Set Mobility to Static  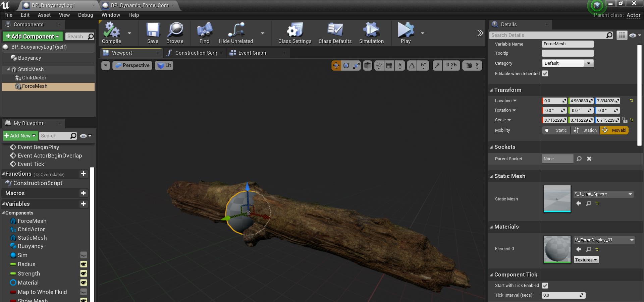557,130
